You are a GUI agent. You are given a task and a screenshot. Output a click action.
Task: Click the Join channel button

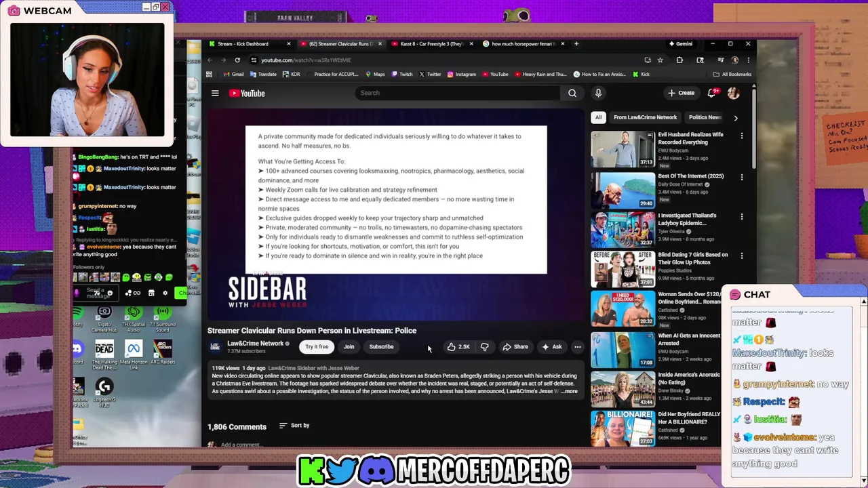point(349,347)
